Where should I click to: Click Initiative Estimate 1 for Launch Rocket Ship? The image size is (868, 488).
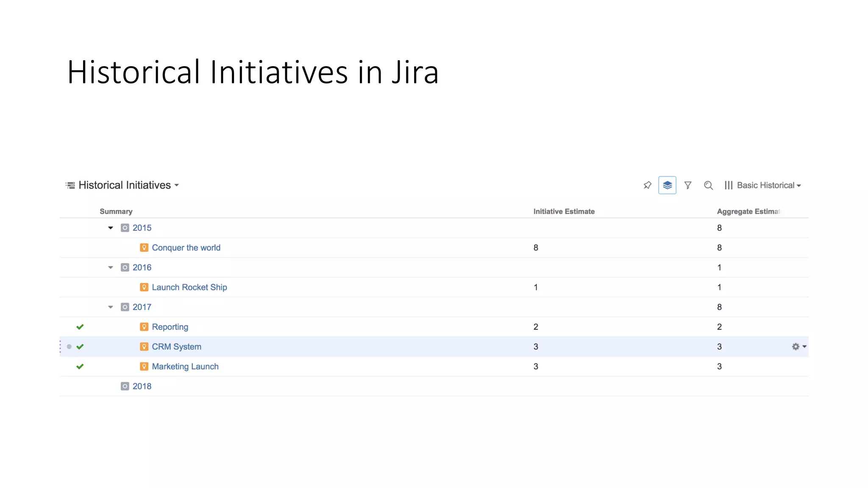tap(536, 287)
